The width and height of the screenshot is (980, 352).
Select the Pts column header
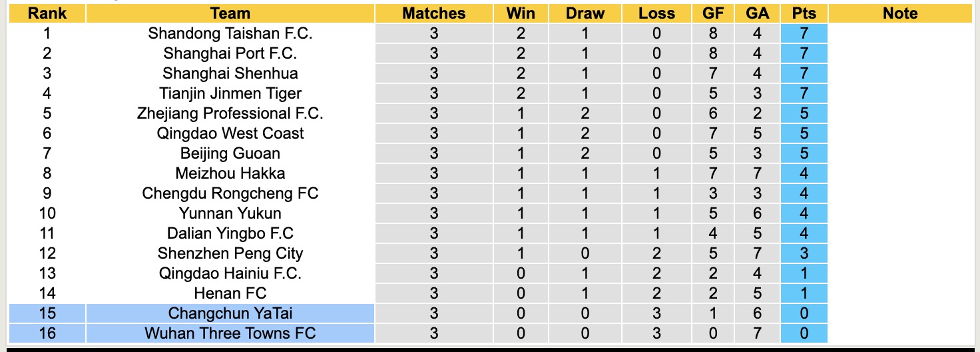[x=804, y=13]
